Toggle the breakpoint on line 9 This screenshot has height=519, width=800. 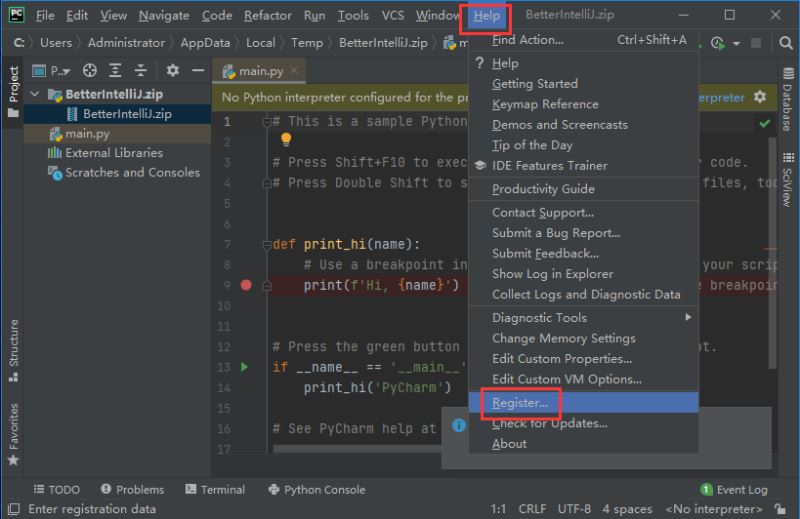click(246, 285)
